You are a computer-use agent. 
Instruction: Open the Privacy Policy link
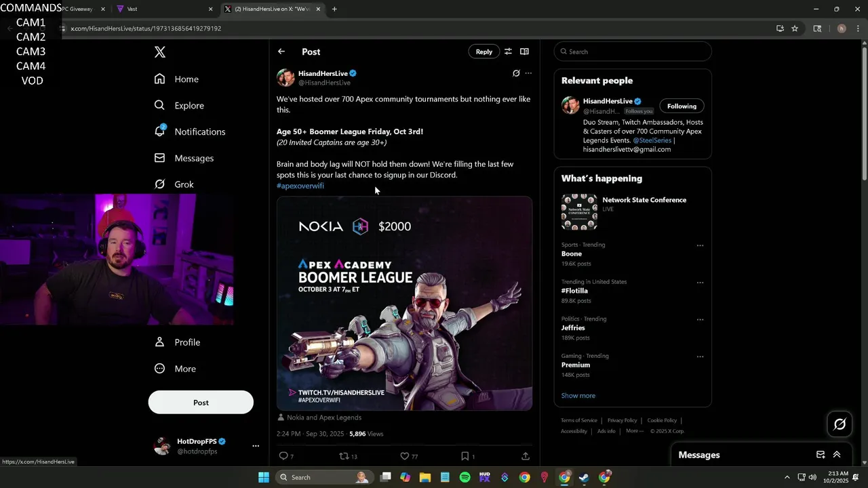pyautogui.click(x=622, y=420)
